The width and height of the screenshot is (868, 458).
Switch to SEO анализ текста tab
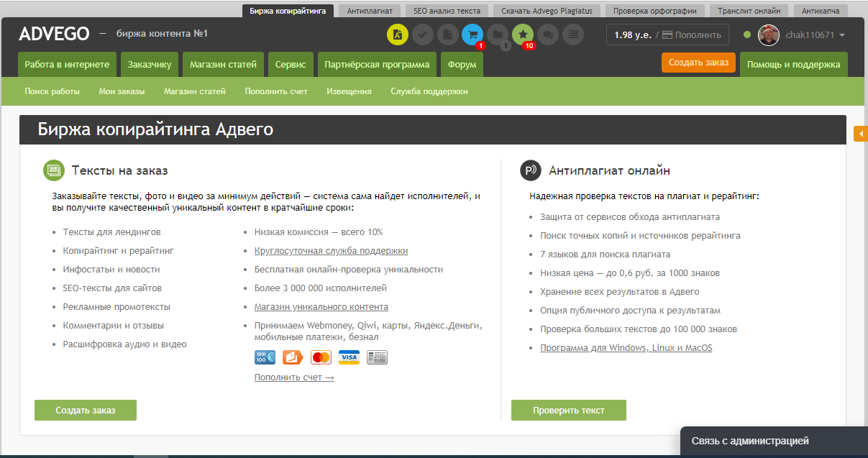coord(447,11)
